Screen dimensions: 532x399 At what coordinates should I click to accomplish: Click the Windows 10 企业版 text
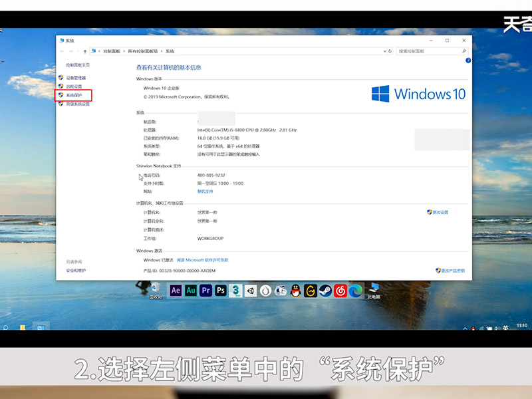pyautogui.click(x=161, y=88)
